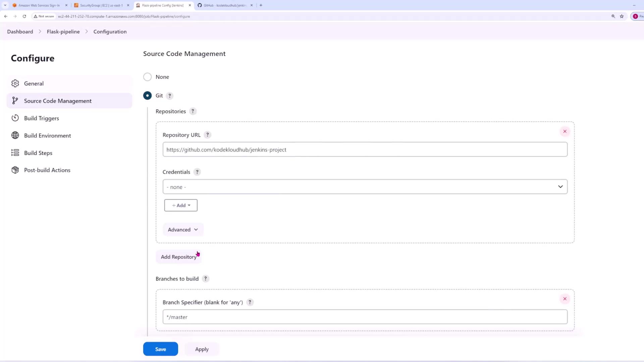644x362 pixels.
Task: Remove the repository with the red X
Action: [x=565, y=131]
